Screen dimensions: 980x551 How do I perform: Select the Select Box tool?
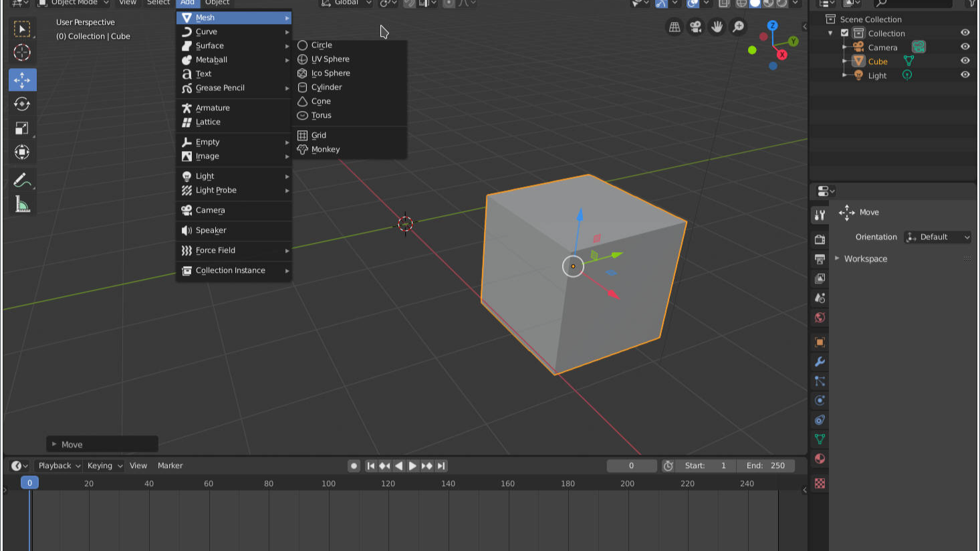tap(22, 29)
